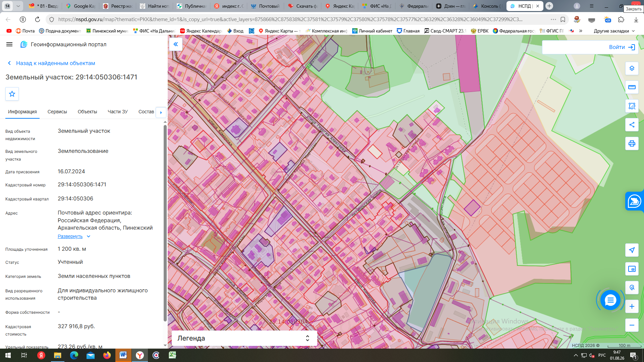This screenshot has width=644, height=362.
Task: Show more tabs with right arrow
Action: point(161,112)
